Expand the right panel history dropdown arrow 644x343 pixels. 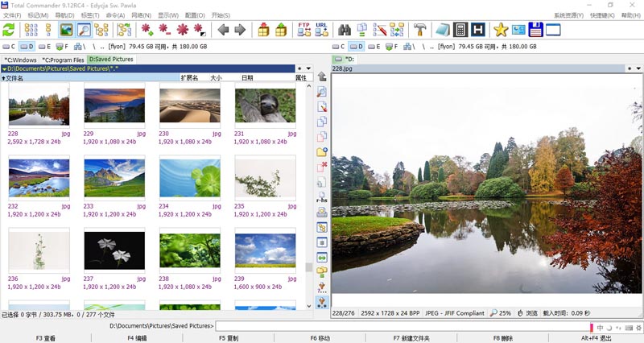pos(638,68)
